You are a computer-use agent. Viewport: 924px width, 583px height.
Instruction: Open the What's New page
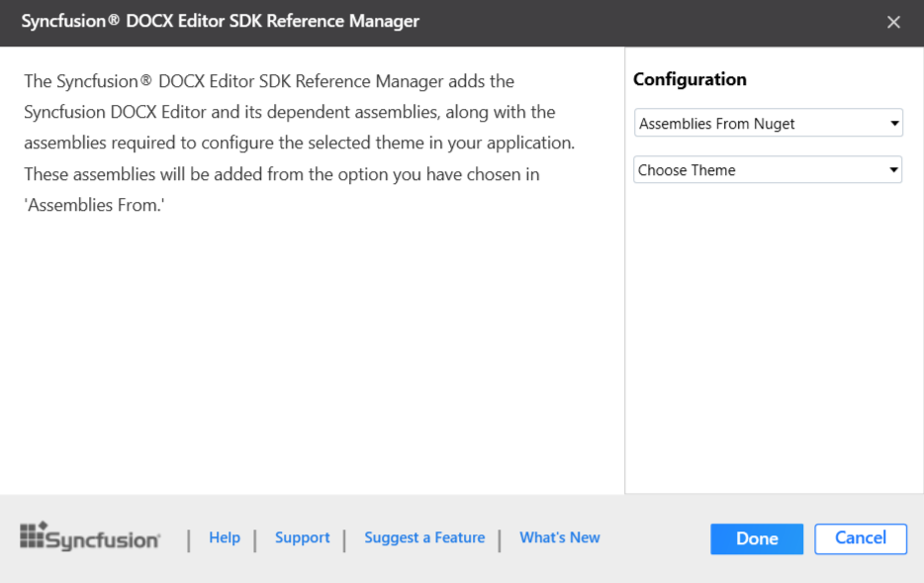coord(559,537)
